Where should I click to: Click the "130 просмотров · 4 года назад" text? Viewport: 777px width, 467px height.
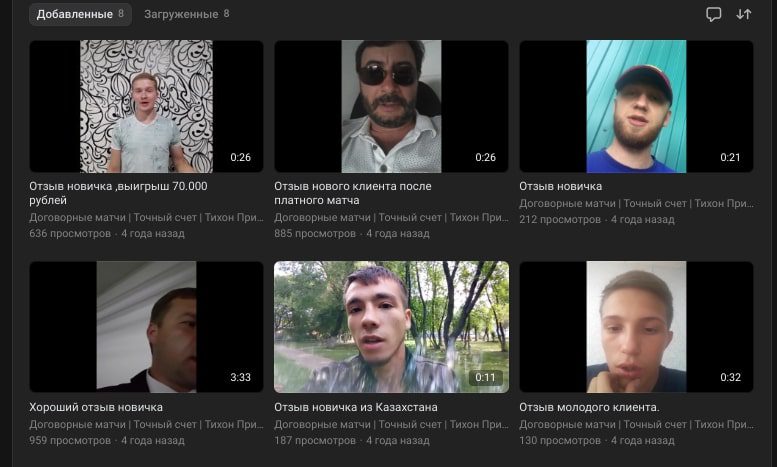pyautogui.click(x=597, y=441)
